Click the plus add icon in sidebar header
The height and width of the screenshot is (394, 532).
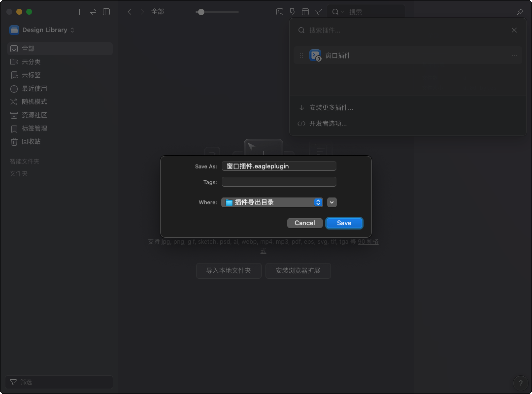(x=79, y=12)
